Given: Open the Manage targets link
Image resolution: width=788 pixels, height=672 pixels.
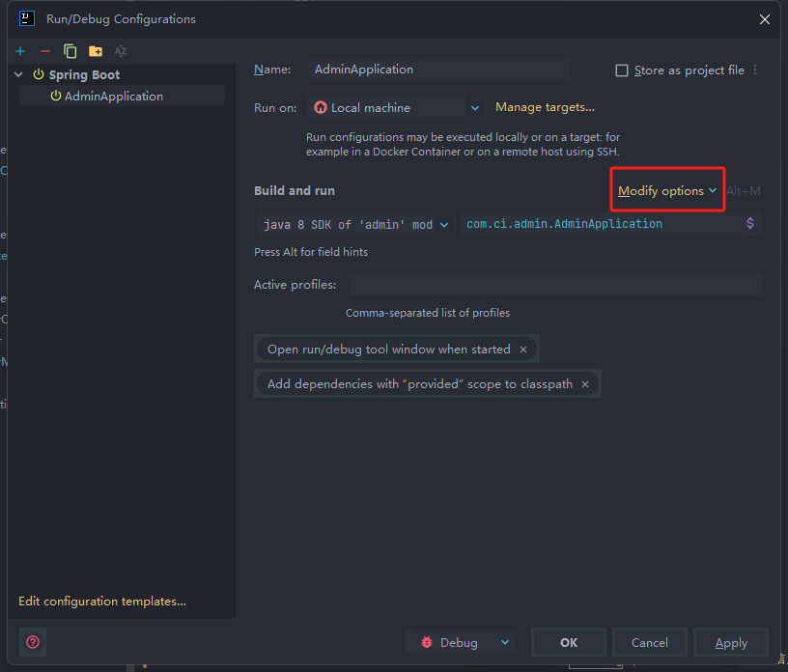Looking at the screenshot, I should point(545,107).
